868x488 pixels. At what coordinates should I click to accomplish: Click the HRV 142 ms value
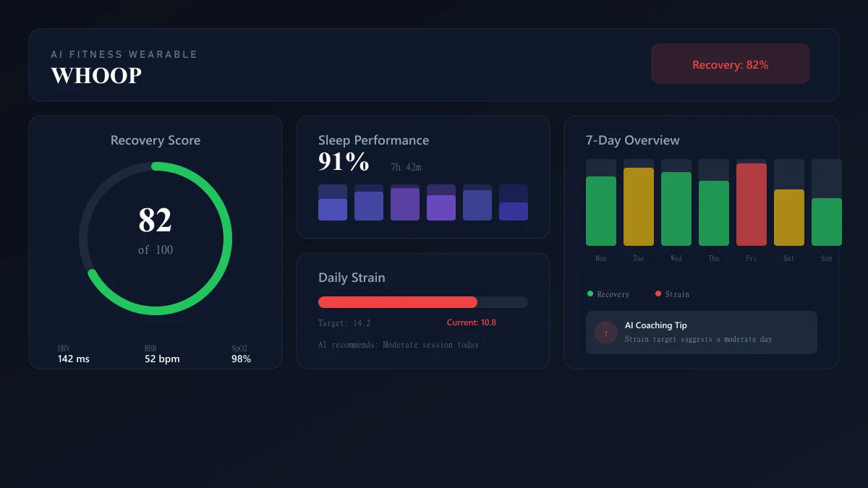74,359
